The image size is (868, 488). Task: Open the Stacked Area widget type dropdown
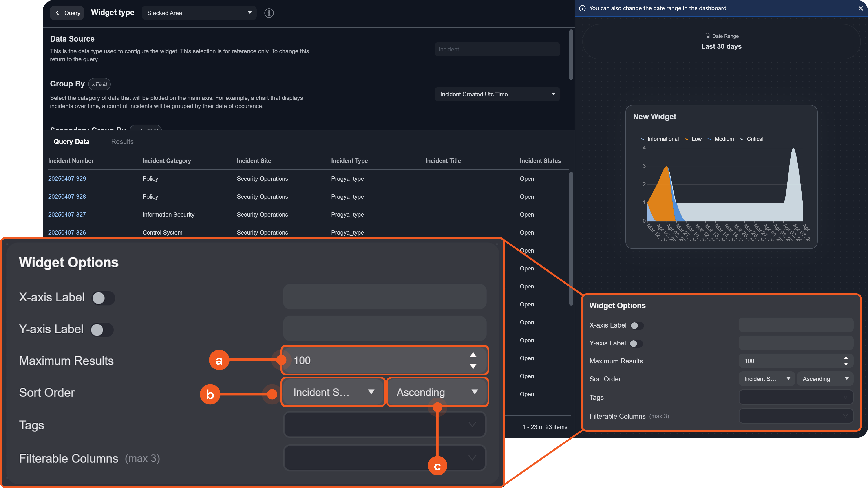coord(199,13)
